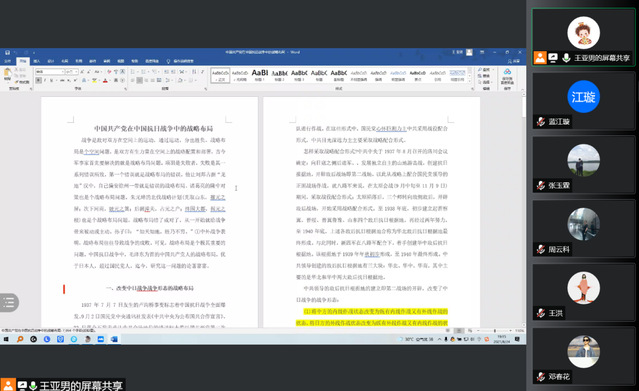Toggle center paragraph alignment
Image resolution: width=639 pixels, height=391 pixels.
139,81
